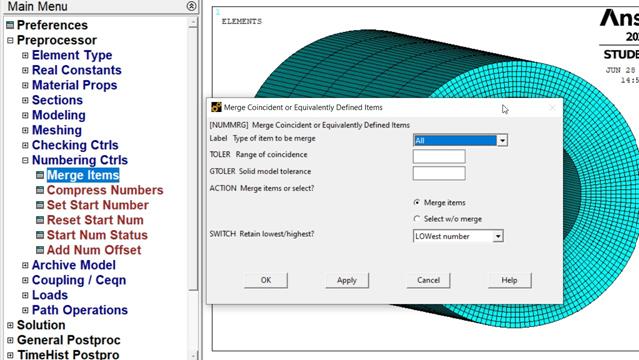Select the Merge Items menu entry
The image size is (639, 360).
click(x=83, y=175)
